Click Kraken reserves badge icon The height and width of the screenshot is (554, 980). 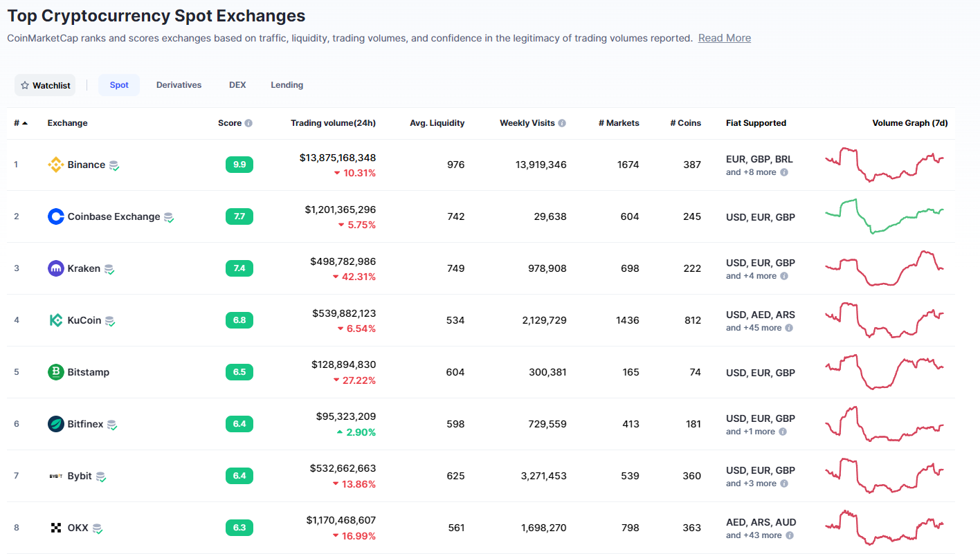point(109,269)
